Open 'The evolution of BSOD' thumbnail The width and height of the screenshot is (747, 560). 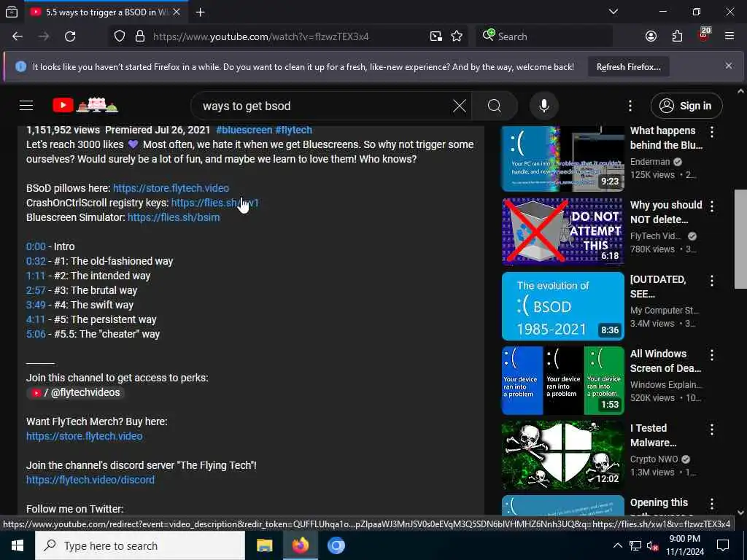(x=562, y=306)
